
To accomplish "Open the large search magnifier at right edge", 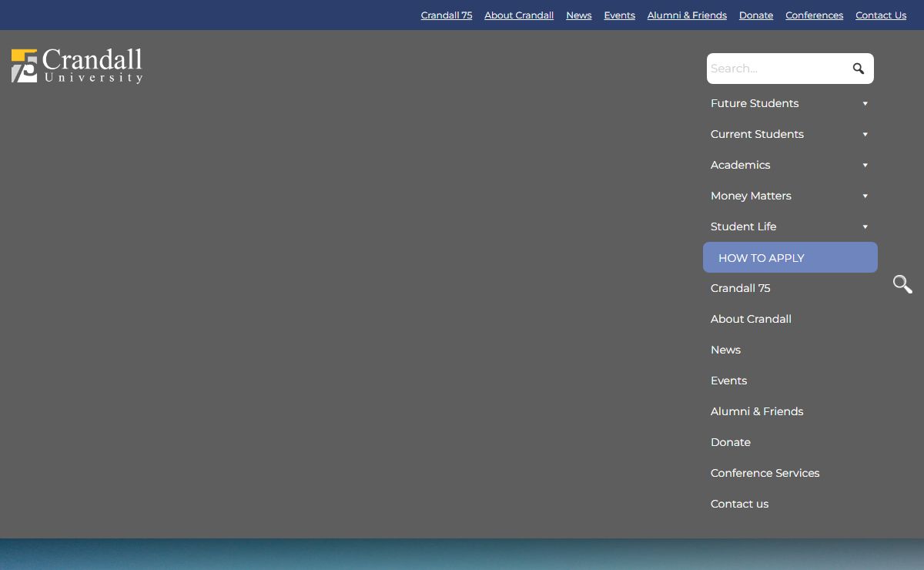I will click(902, 284).
